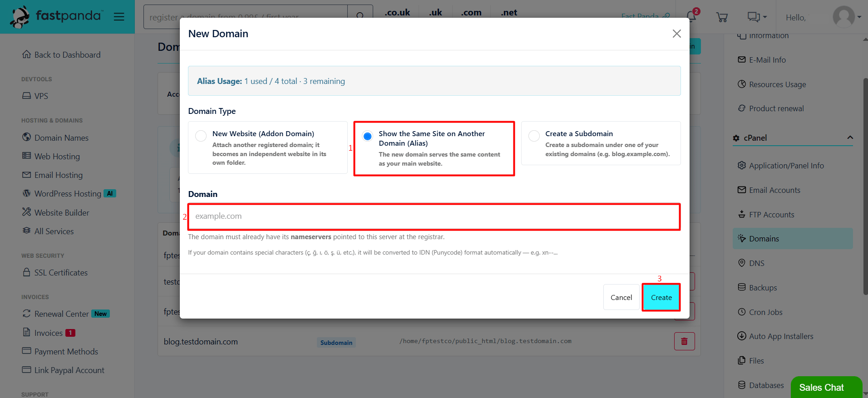Viewport: 868px width, 398px height.
Task: Open Website Builder in sidebar
Action: pyautogui.click(x=55, y=212)
